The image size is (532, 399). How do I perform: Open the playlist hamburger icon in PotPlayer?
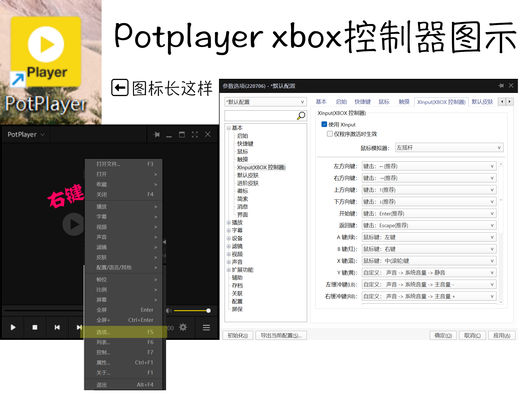(206, 327)
